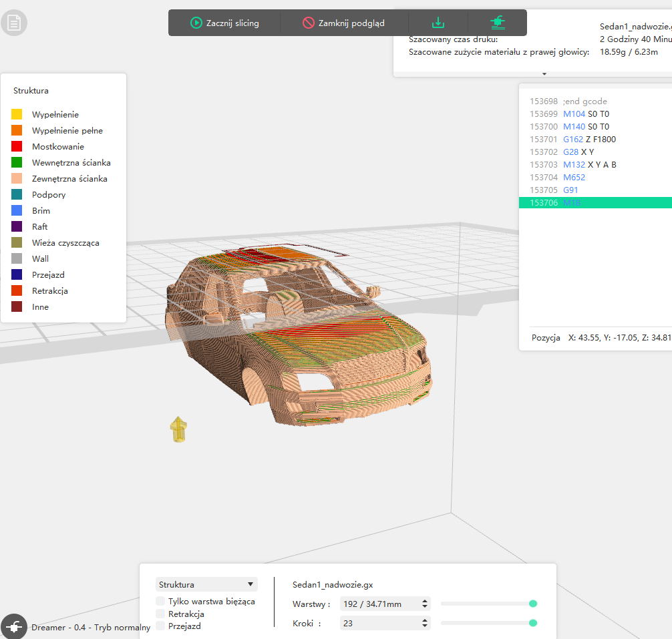Viewport: 672px width, 639px height.
Task: Enable Tylko warstwa bieżąca checkbox
Action: click(160, 601)
